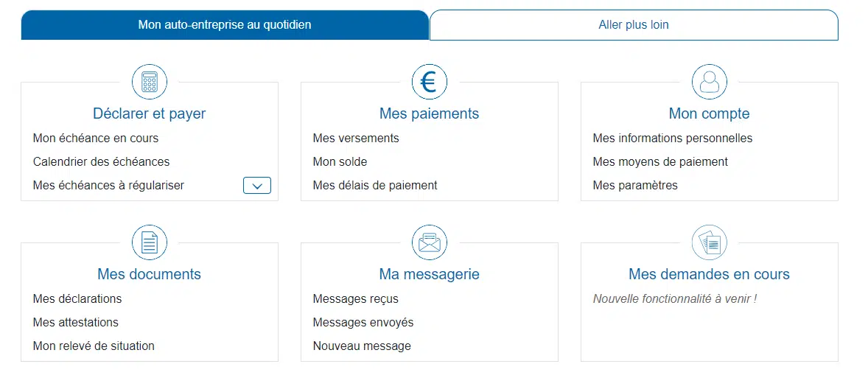Screen dimensions: 868x378
Task: Expand the chevron dropdown in Déclarer et payer
Action: 256,186
